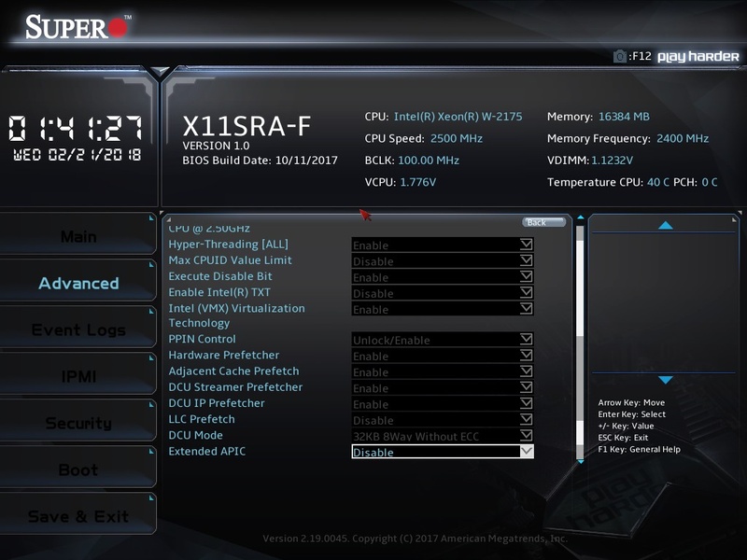This screenshot has width=747, height=560.
Task: Open the DCU IP Prefetcher dropdown
Action: coord(443,404)
